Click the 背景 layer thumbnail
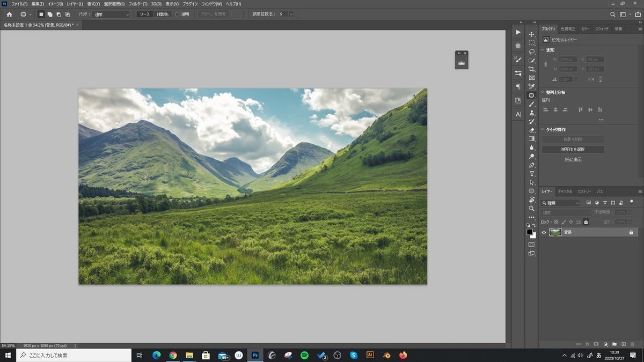 [555, 232]
